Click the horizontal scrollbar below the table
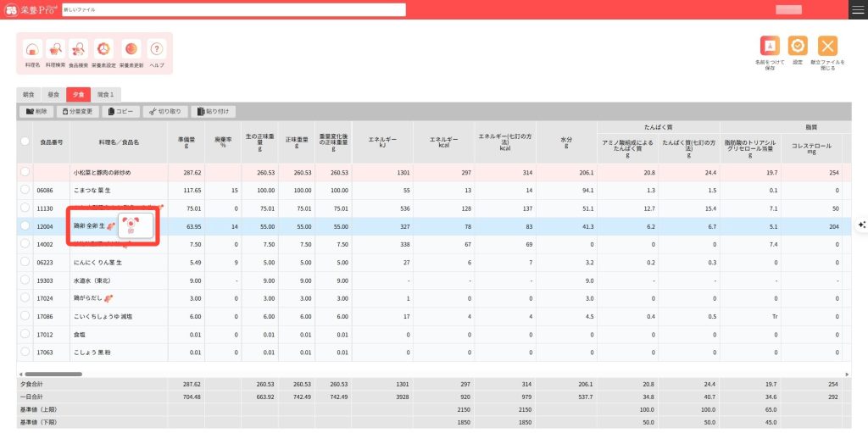Image resolution: width=868 pixels, height=433 pixels. 53,374
